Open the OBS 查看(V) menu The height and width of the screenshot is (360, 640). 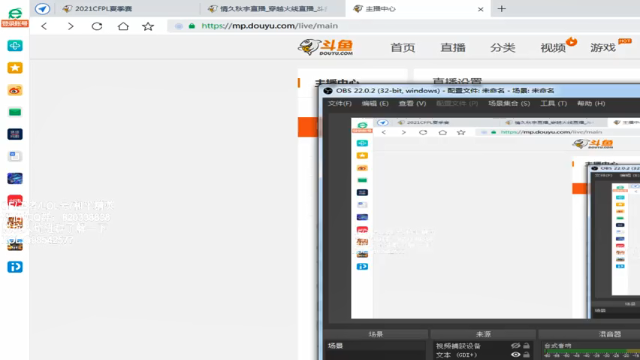pyautogui.click(x=412, y=104)
